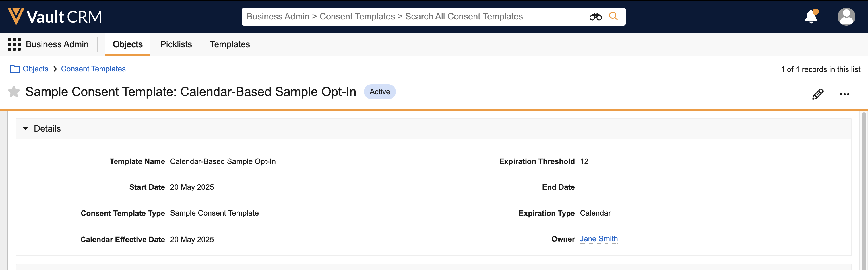This screenshot has width=868, height=270.
Task: Click the orange magnifier search icon
Action: (x=613, y=16)
